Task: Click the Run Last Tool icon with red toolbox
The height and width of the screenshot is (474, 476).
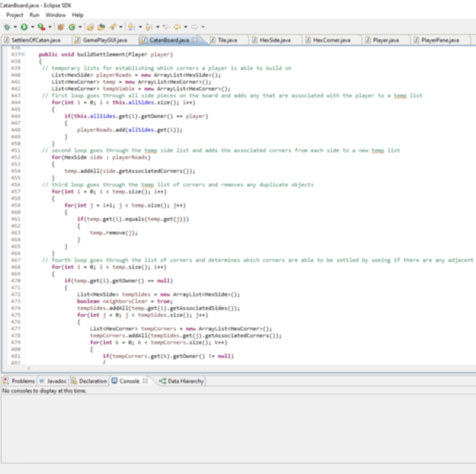Action: pos(41,27)
